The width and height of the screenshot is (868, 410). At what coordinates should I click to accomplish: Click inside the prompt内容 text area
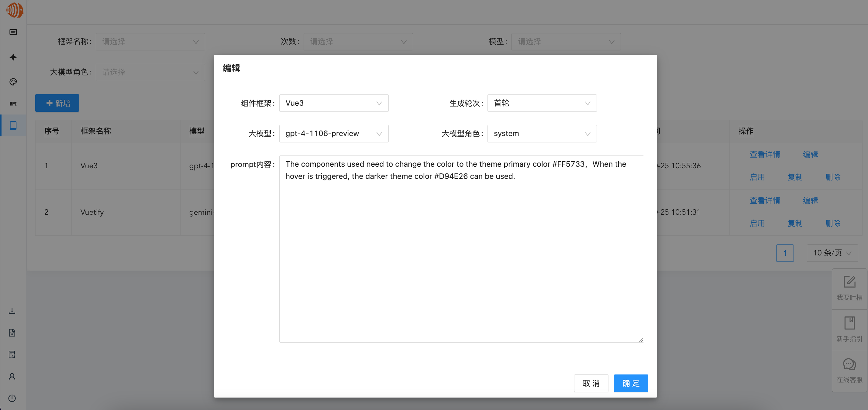461,249
